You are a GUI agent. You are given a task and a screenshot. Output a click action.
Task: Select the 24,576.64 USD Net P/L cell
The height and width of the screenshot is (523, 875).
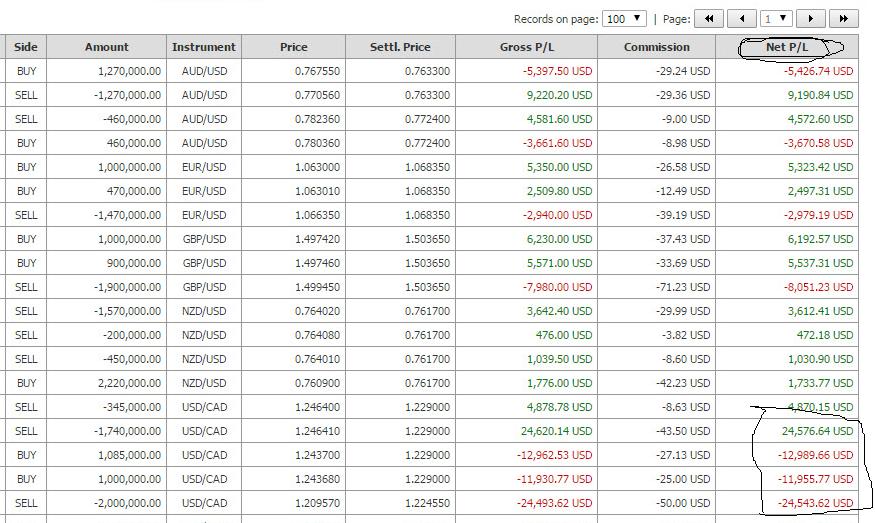coord(817,431)
